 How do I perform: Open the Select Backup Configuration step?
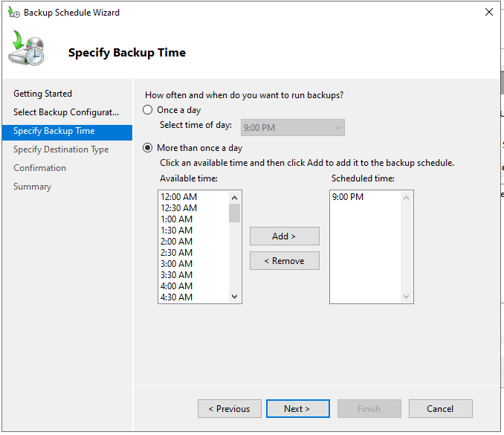coord(66,112)
